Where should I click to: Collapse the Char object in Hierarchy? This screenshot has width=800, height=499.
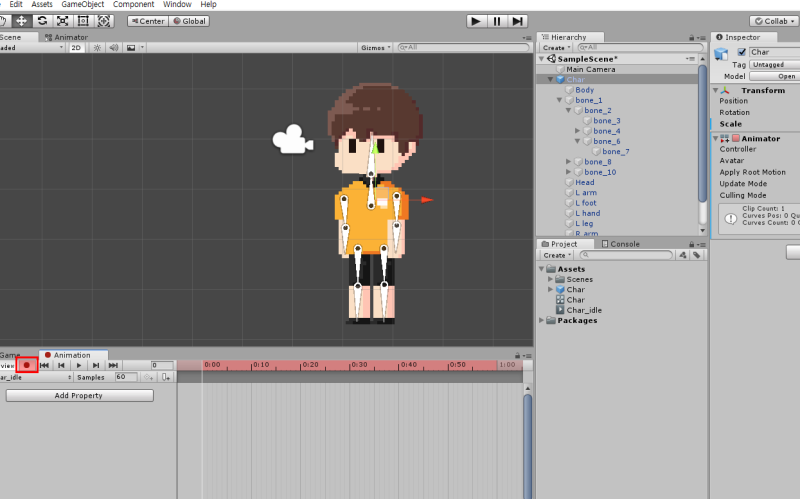[551, 80]
